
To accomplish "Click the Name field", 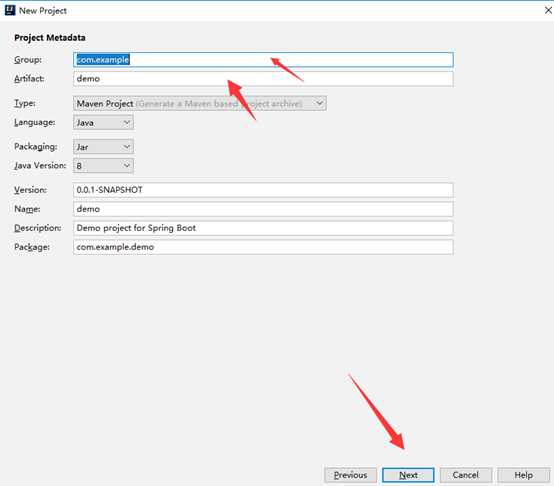I will [x=263, y=209].
